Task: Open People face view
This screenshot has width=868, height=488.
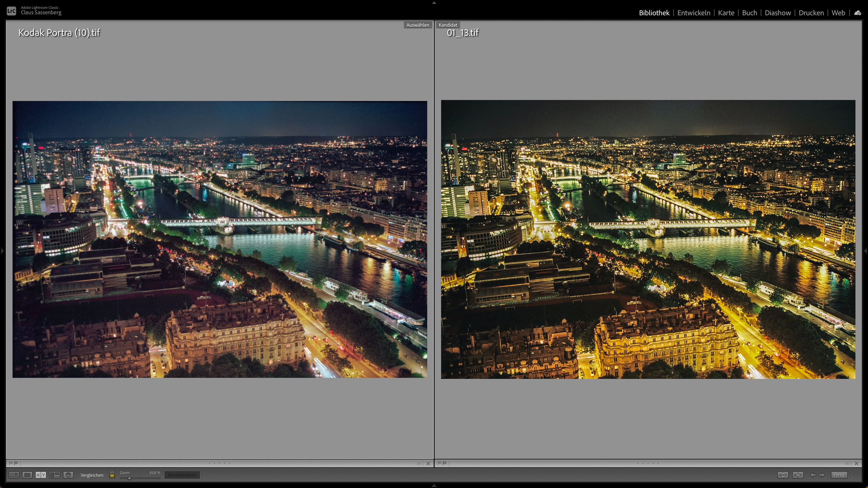Action: click(x=68, y=475)
